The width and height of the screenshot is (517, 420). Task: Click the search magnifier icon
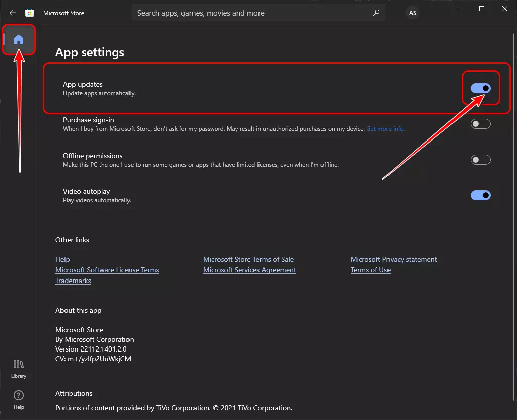376,13
